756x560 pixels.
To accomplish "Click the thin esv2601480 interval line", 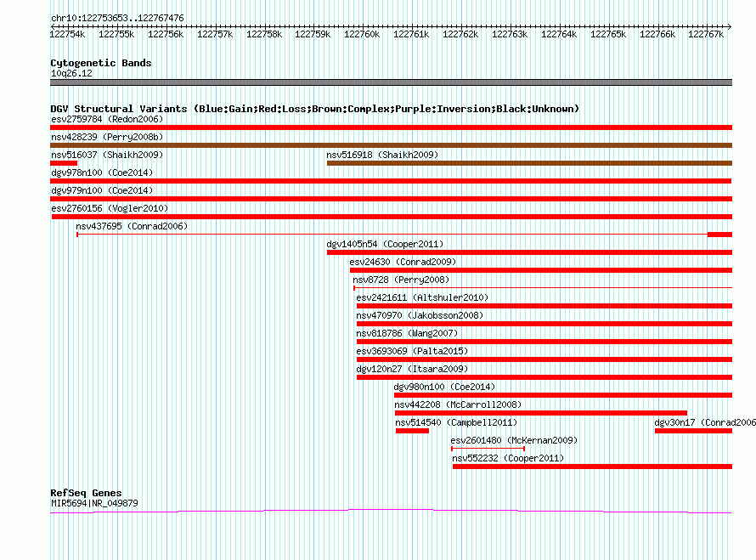I will pyautogui.click(x=488, y=449).
